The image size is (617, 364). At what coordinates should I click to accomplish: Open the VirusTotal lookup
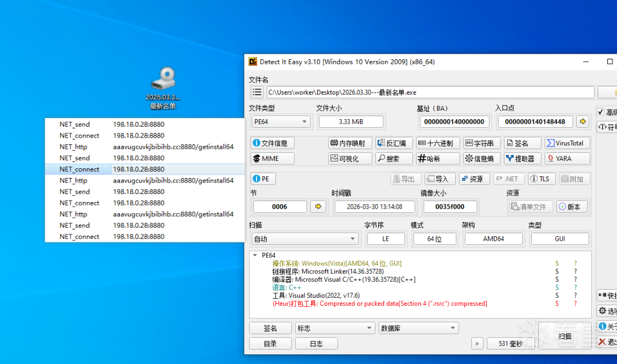[567, 143]
